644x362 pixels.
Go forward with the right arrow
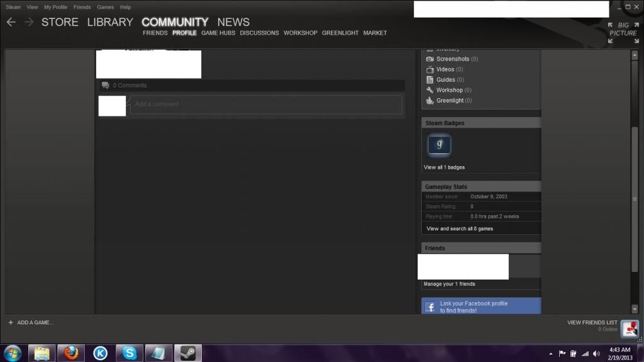29,22
